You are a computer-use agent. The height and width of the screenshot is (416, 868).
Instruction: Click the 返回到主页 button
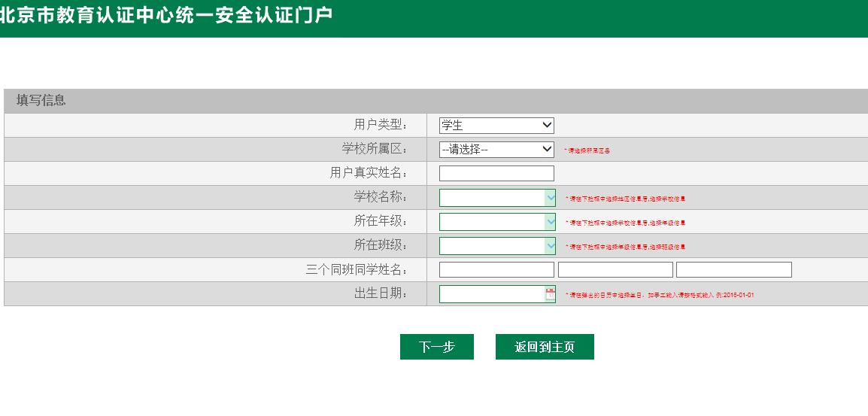pos(545,347)
